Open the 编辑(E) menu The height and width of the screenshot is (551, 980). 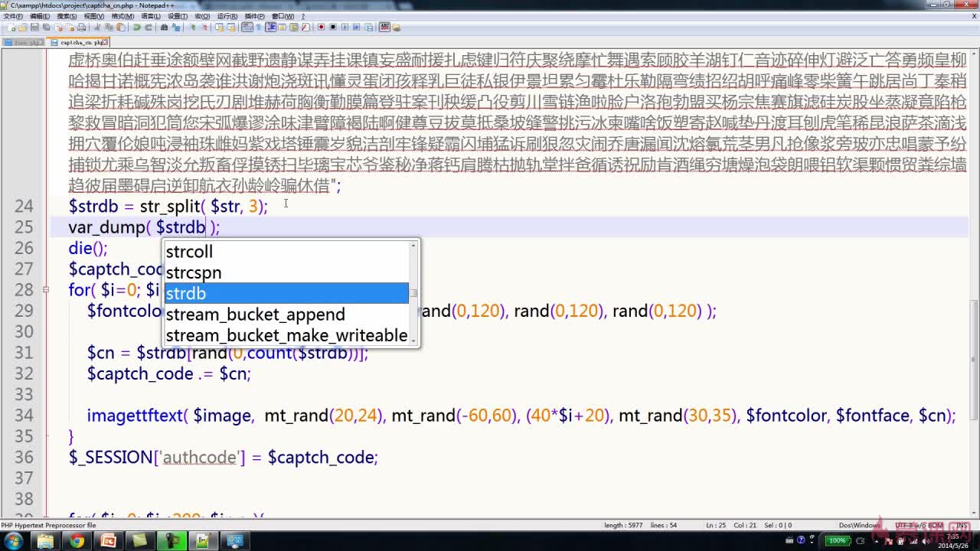click(40, 16)
